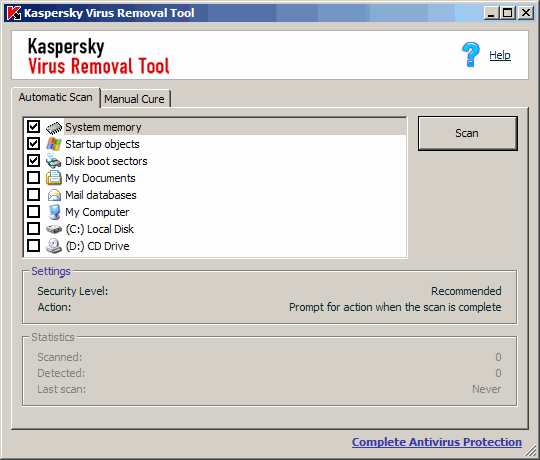The width and height of the screenshot is (540, 460).
Task: Open the Help link
Action: (500, 55)
